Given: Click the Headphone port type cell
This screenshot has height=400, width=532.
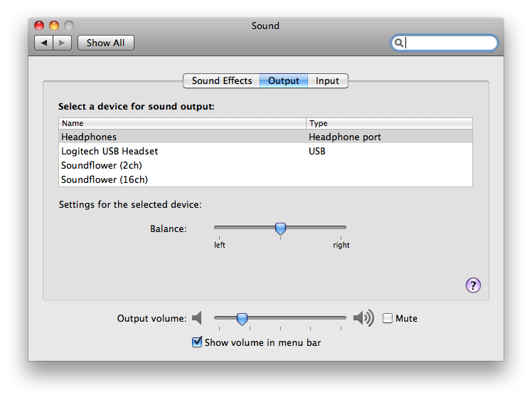Looking at the screenshot, I should coord(345,137).
